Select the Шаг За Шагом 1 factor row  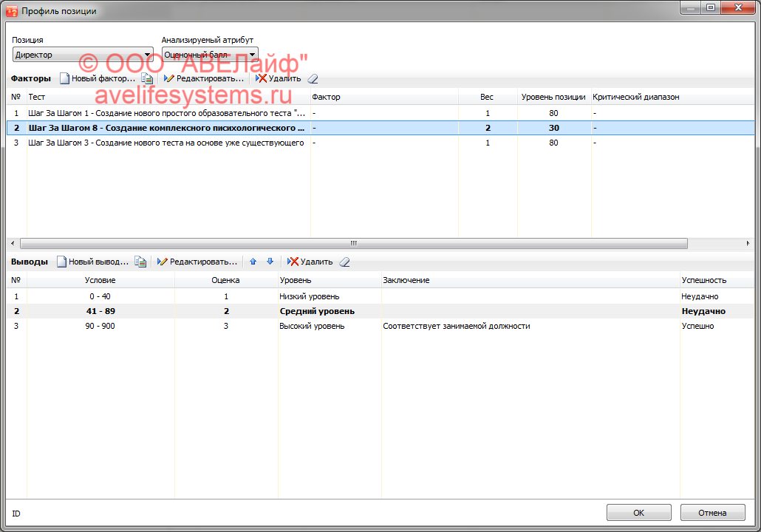tap(166, 114)
